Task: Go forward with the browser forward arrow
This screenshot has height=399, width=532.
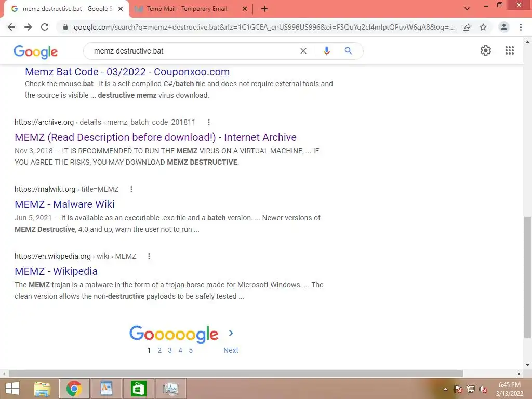Action: pyautogui.click(x=28, y=27)
